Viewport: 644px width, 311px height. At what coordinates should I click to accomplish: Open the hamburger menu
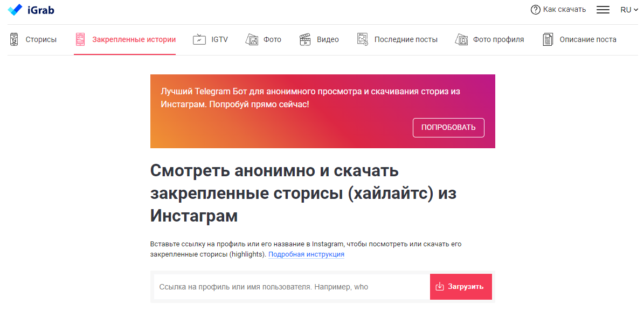[x=603, y=10]
